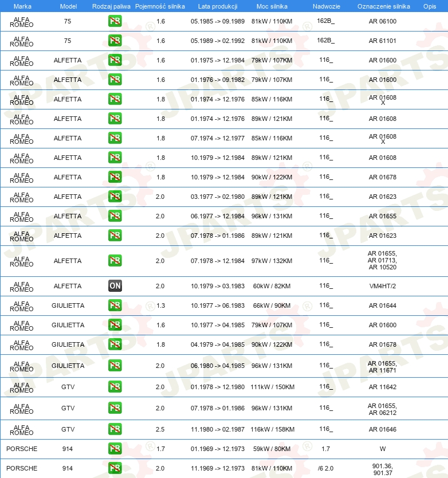Click PORSCHE brand in the 1.7 row
Screen dimensions: 448x478
22,449
